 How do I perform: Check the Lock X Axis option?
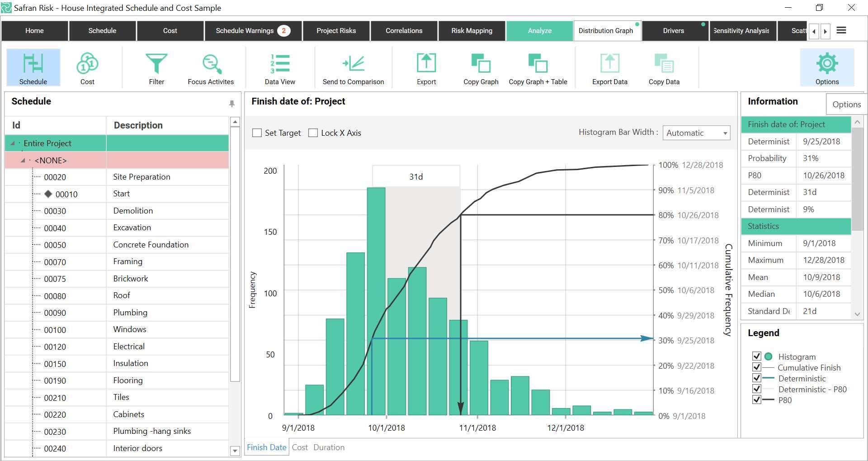click(x=313, y=133)
